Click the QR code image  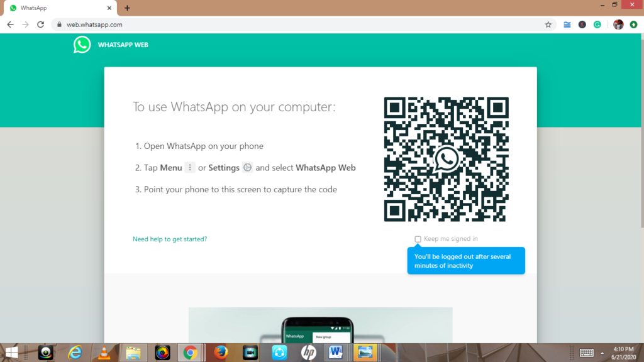click(x=446, y=159)
